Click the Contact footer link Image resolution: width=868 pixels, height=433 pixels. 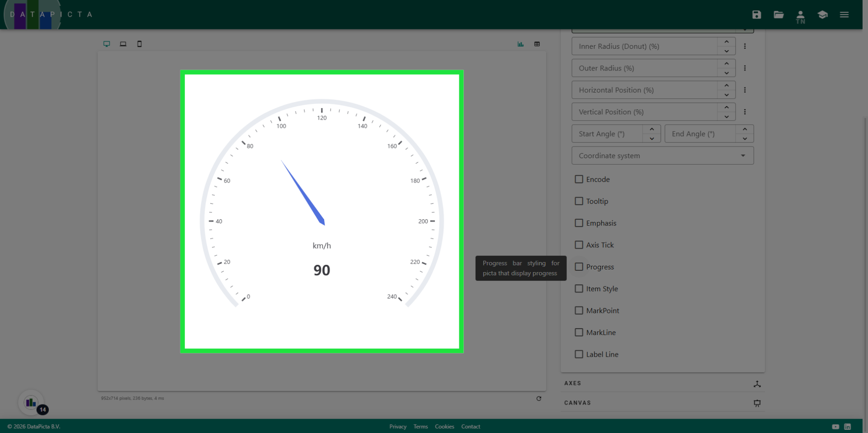click(470, 427)
